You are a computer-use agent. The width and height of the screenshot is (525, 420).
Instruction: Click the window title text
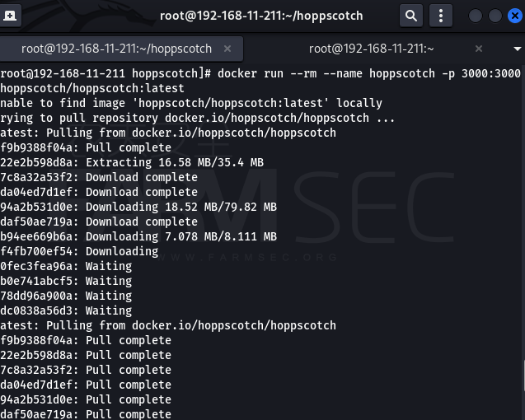coord(261,16)
